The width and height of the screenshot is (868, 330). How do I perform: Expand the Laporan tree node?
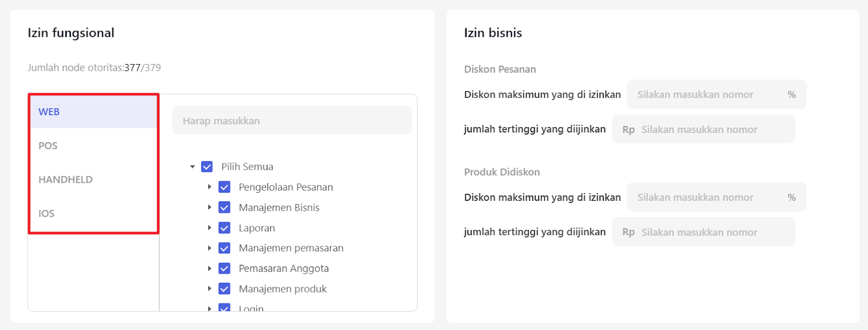209,228
